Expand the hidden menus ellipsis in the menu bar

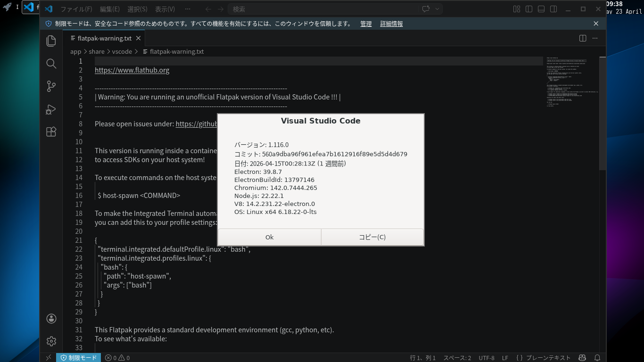tap(188, 9)
